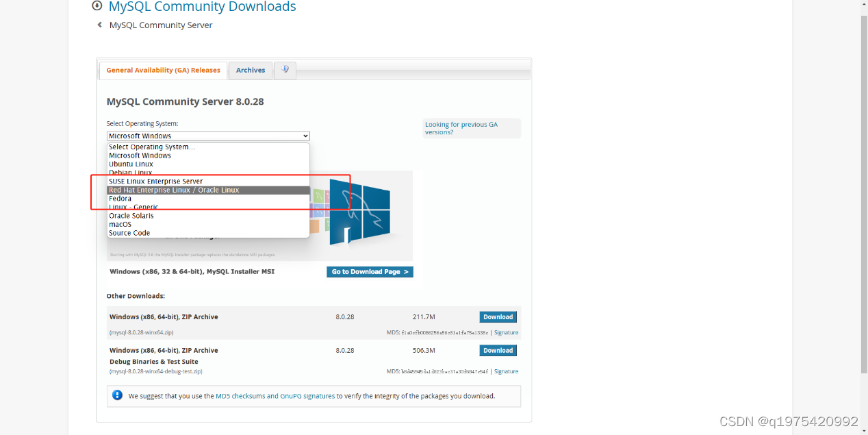Choose 'Select Operating System…' option
This screenshot has width=868, height=435.
pos(208,147)
